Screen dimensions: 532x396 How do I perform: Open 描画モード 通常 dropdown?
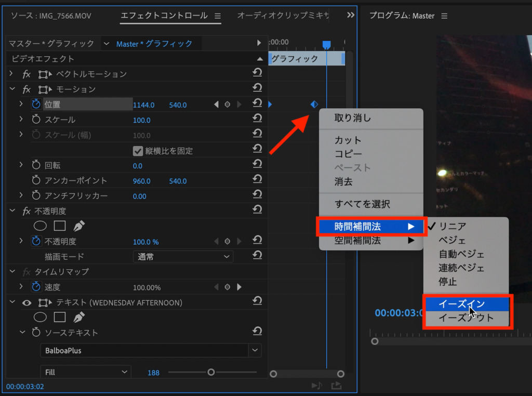[x=183, y=257]
